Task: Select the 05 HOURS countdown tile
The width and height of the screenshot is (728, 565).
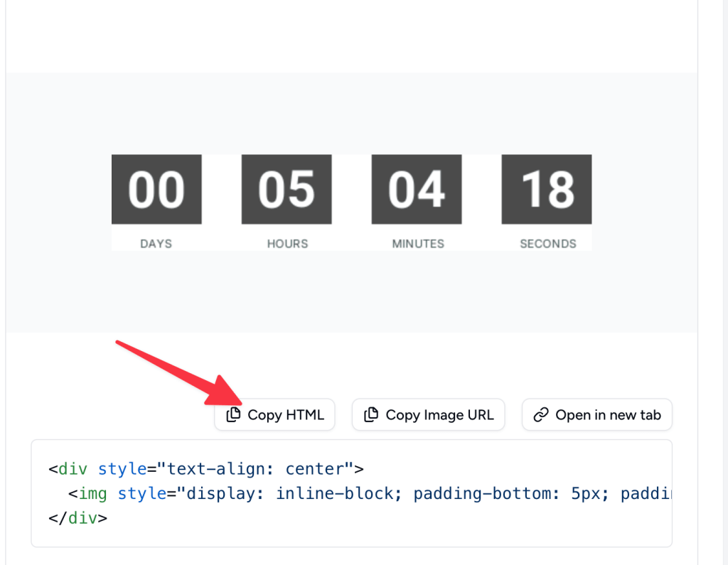Action: click(287, 188)
